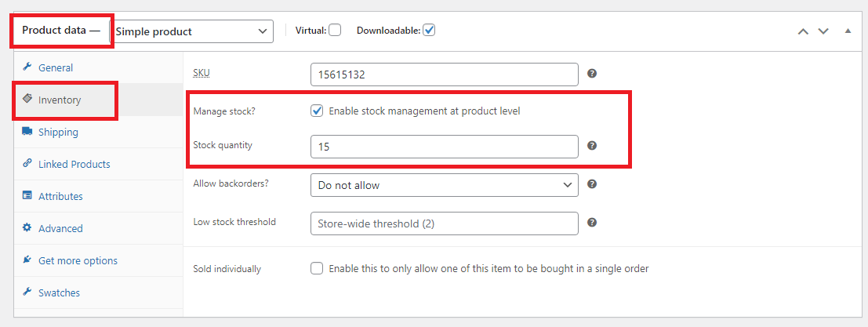The image size is (868, 327).
Task: Tick the Virtual checkbox
Action: coord(335,31)
